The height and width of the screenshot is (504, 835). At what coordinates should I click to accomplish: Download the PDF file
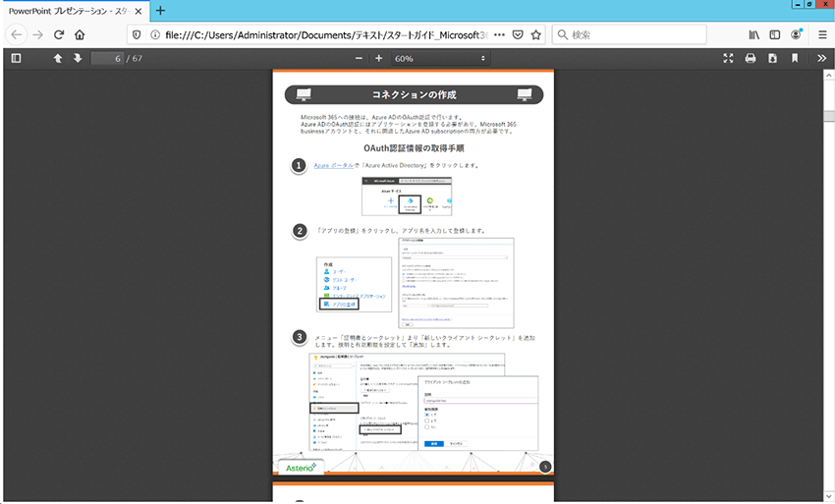tap(772, 58)
